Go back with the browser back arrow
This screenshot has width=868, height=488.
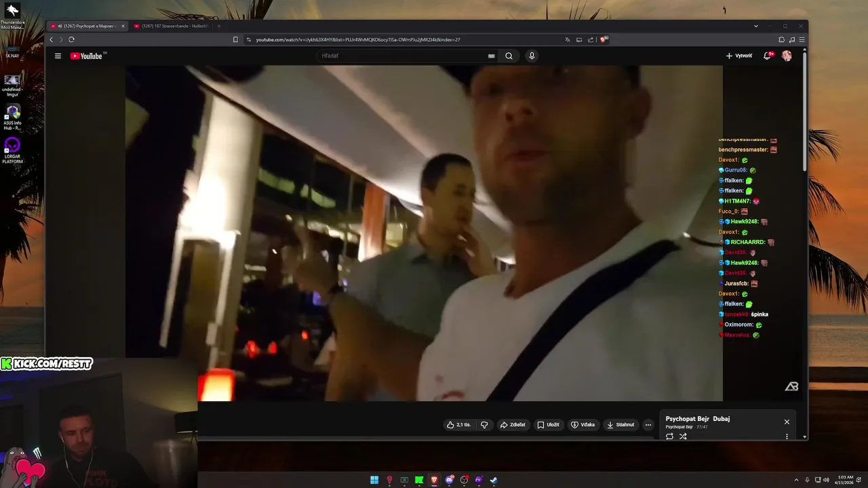[51, 39]
